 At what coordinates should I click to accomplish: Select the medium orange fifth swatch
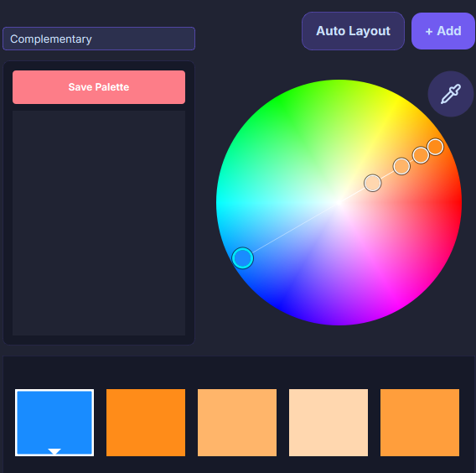(x=420, y=423)
